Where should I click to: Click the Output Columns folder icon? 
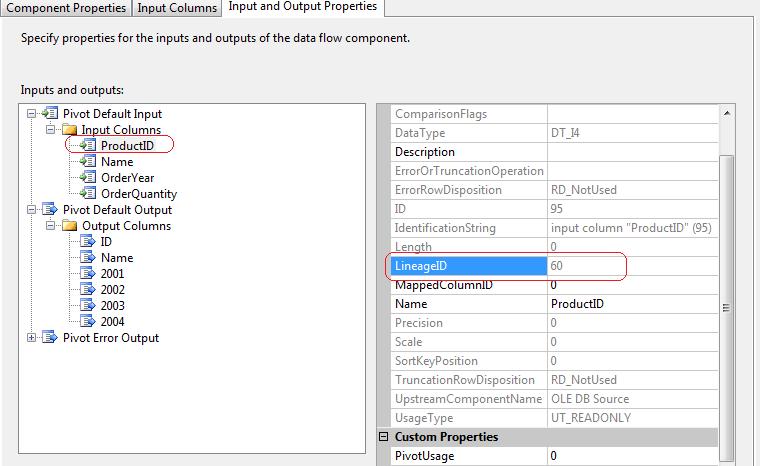pyautogui.click(x=68, y=226)
